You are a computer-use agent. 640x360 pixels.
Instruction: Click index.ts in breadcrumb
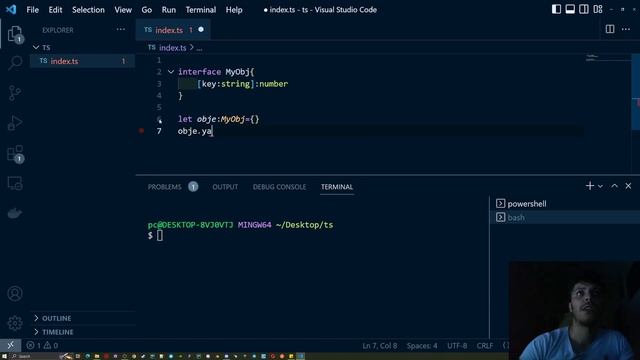tap(173, 48)
